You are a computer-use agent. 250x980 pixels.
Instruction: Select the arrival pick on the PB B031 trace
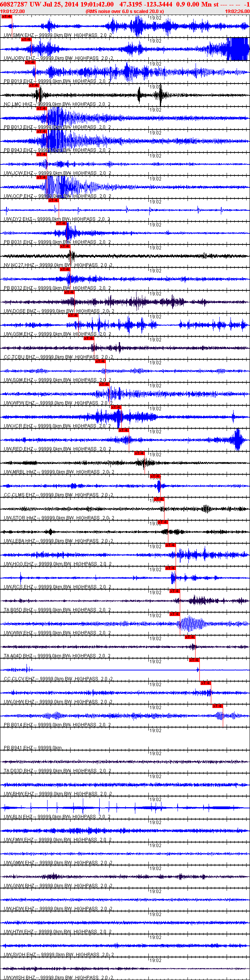(x=61, y=223)
